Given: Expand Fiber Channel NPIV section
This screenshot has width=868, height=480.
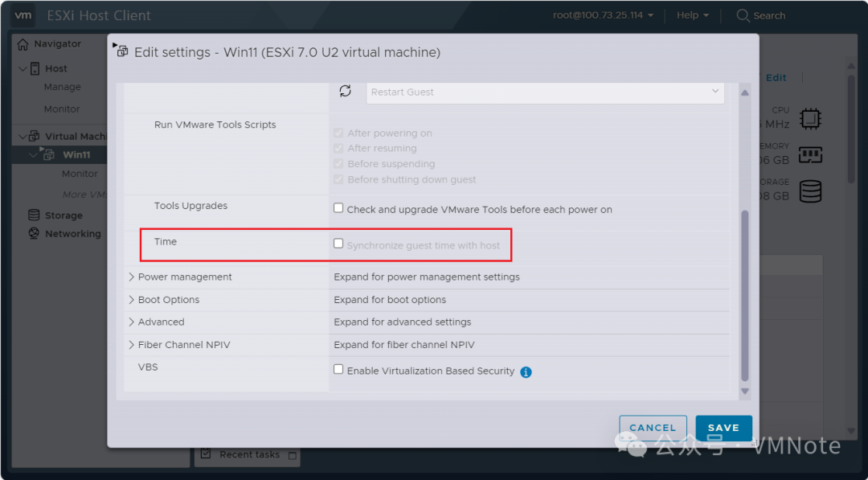Looking at the screenshot, I should [131, 344].
